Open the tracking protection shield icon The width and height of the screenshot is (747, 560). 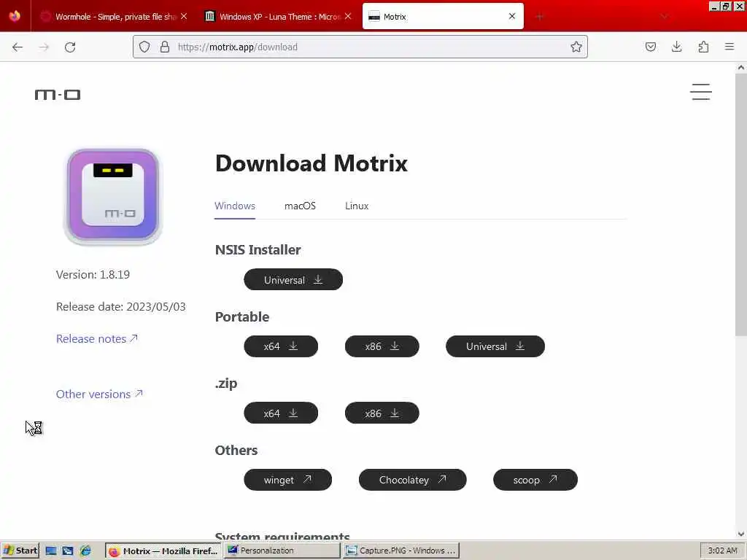(144, 47)
